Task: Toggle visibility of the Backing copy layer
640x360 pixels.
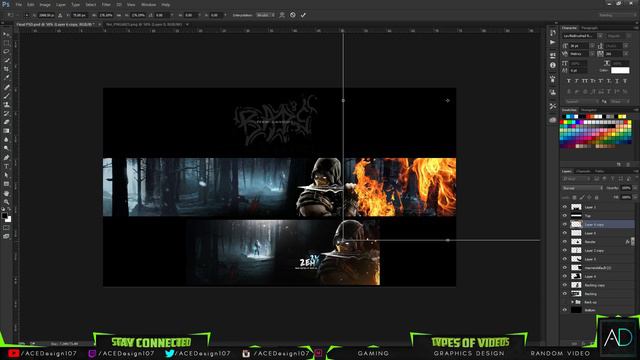Action: point(565,285)
